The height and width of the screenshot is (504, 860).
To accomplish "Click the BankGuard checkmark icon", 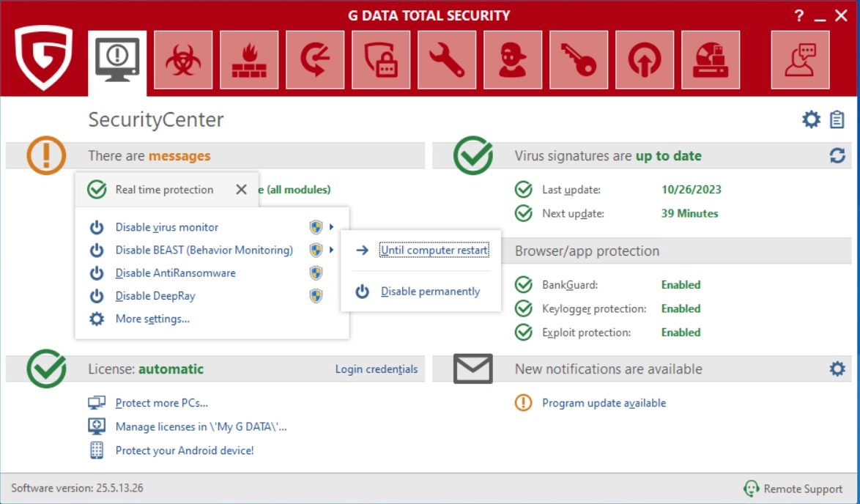I will (524, 285).
